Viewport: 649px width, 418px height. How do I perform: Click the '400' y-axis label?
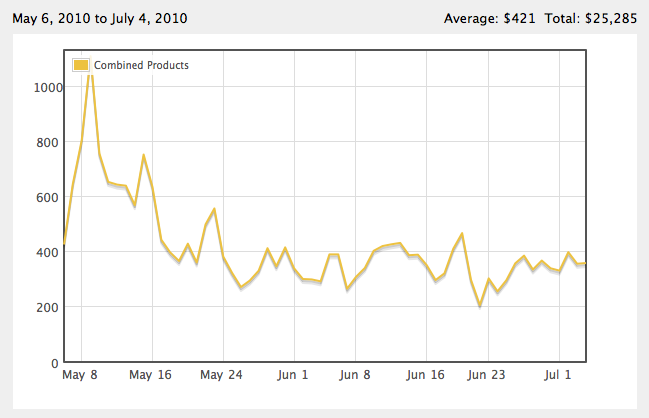tap(48, 252)
